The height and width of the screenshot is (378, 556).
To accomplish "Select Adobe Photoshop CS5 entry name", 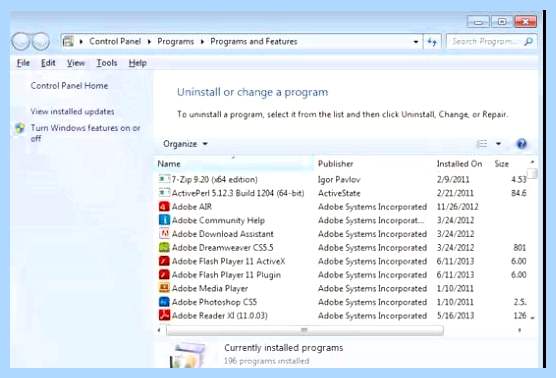I will (x=214, y=302).
